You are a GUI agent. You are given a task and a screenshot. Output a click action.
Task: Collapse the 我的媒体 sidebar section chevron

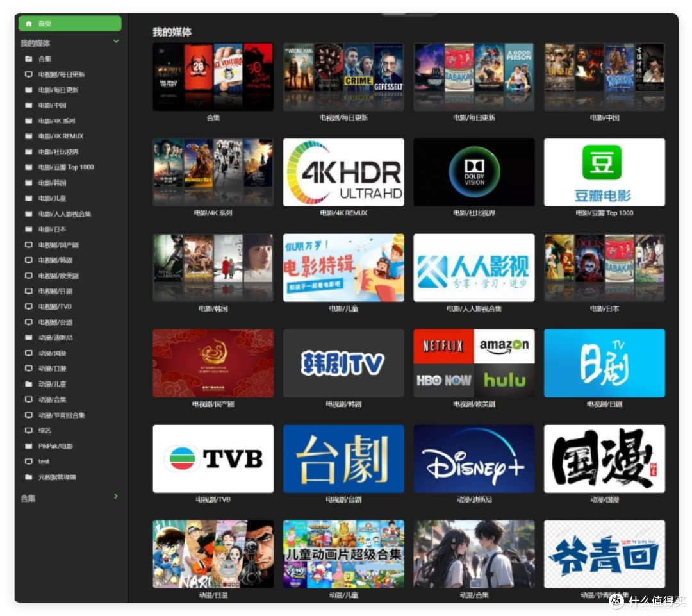click(x=116, y=42)
